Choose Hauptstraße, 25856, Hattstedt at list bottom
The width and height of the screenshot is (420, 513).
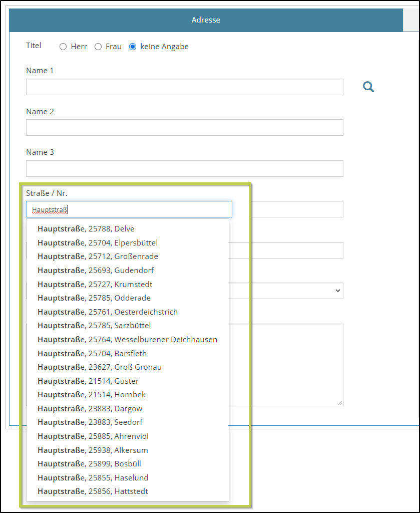[93, 491]
